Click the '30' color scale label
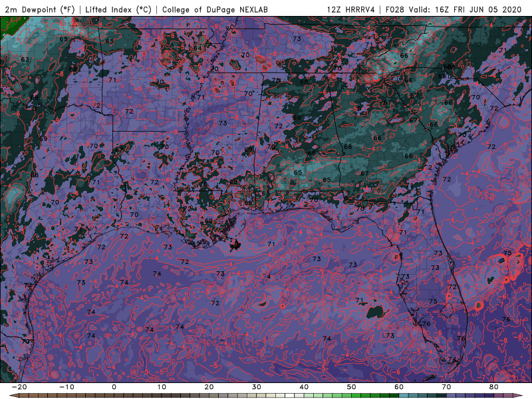This screenshot has width=532, height=399. [x=257, y=387]
